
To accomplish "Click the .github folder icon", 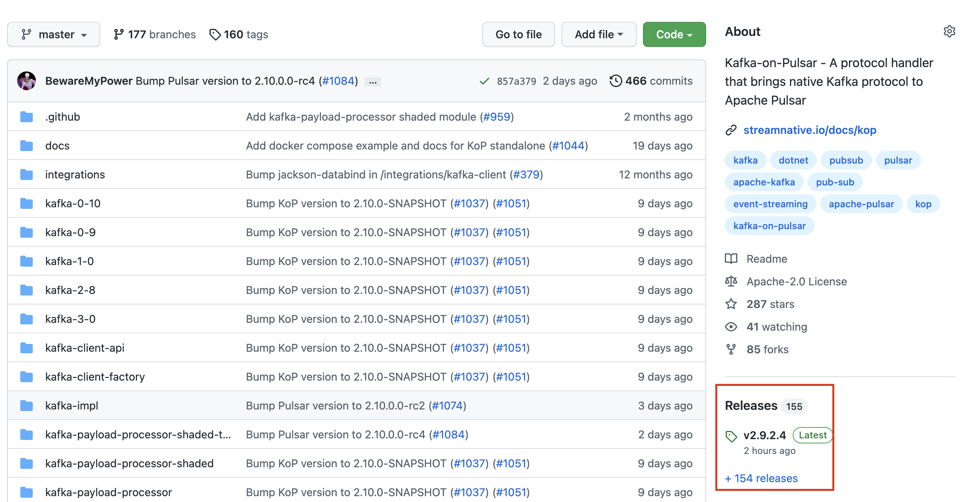I will coord(27,117).
